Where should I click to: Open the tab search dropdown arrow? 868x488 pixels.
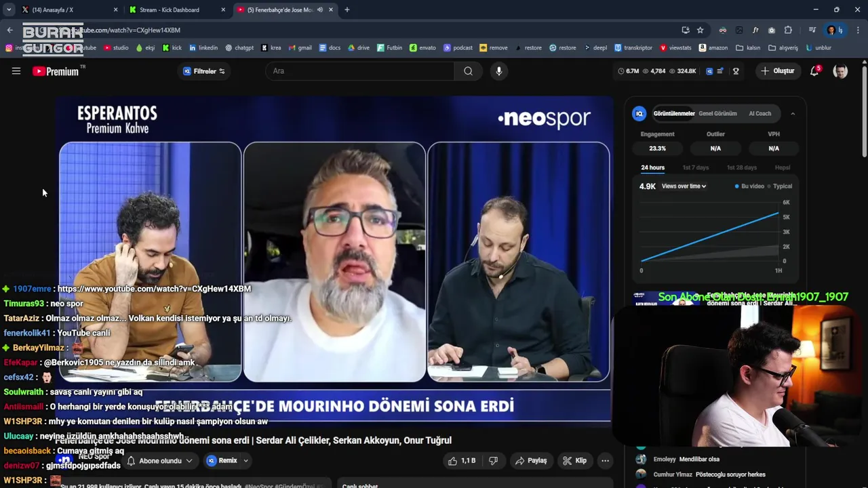pos(9,9)
